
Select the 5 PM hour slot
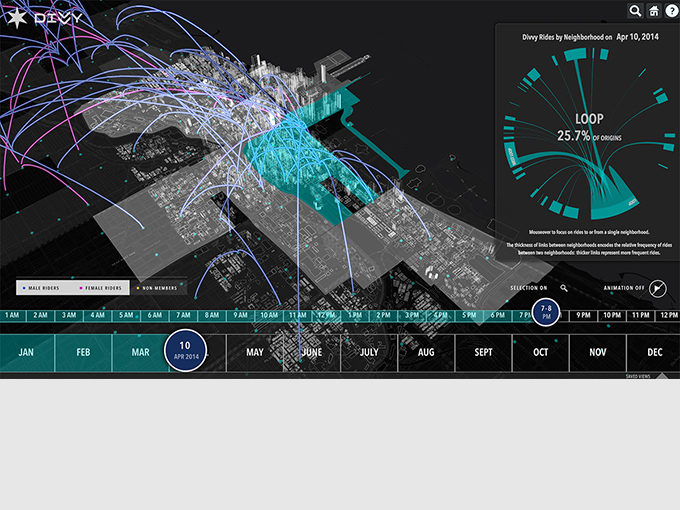[x=469, y=315]
